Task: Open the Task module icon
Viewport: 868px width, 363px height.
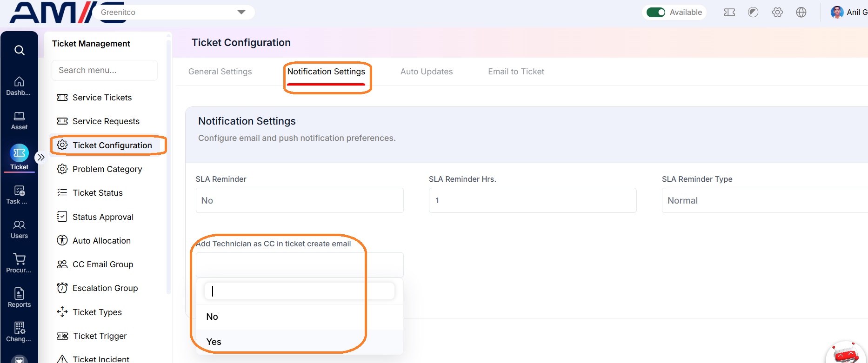Action: [19, 195]
